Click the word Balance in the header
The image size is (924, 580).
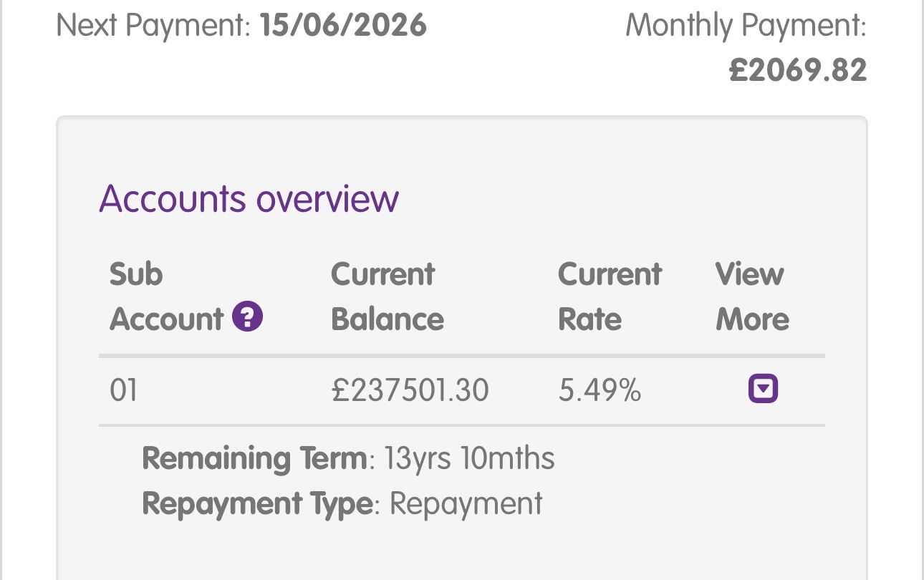pyautogui.click(x=388, y=319)
